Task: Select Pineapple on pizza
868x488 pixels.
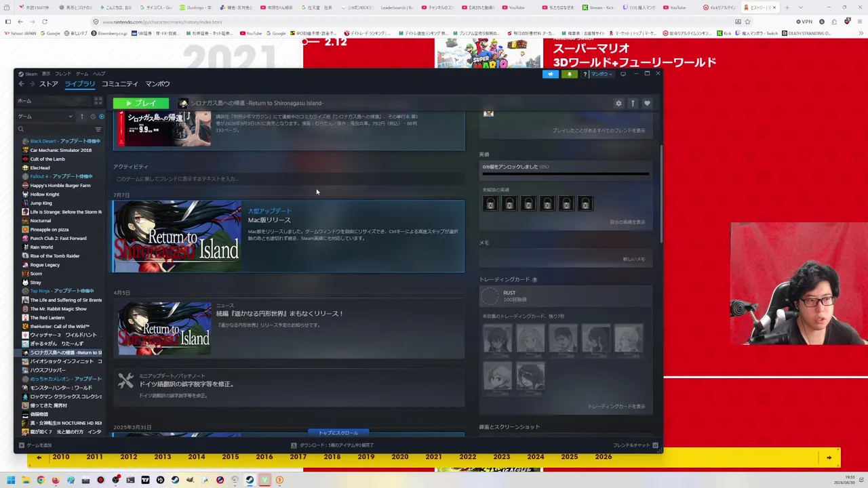Action: [62, 229]
